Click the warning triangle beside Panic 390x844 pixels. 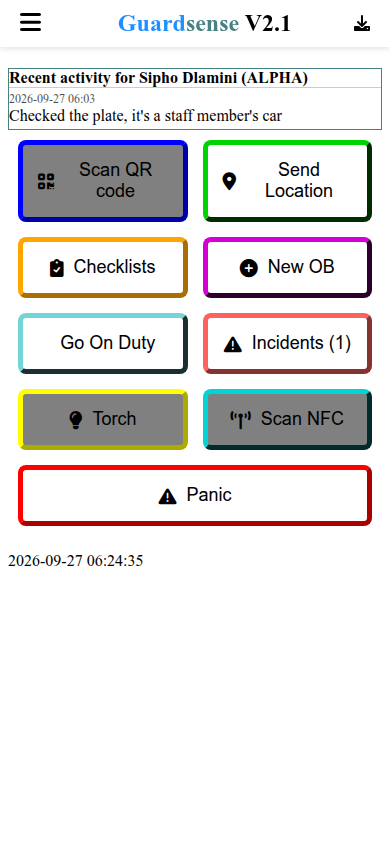point(168,496)
